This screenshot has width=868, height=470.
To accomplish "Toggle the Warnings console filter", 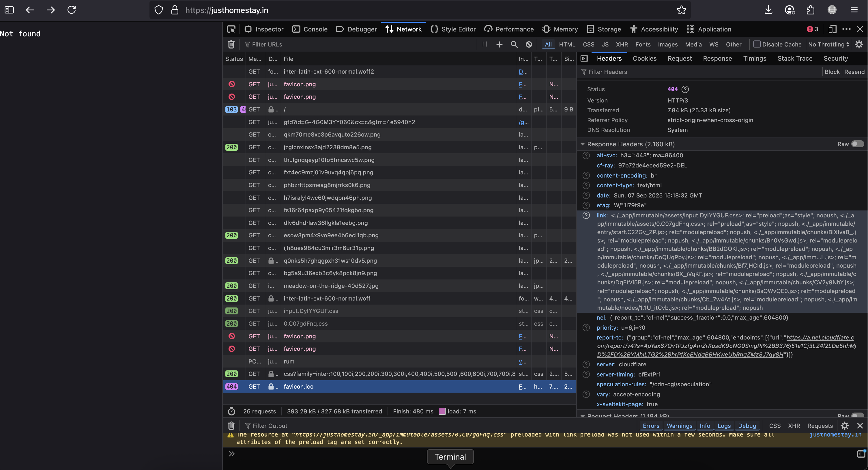I will coord(679,426).
